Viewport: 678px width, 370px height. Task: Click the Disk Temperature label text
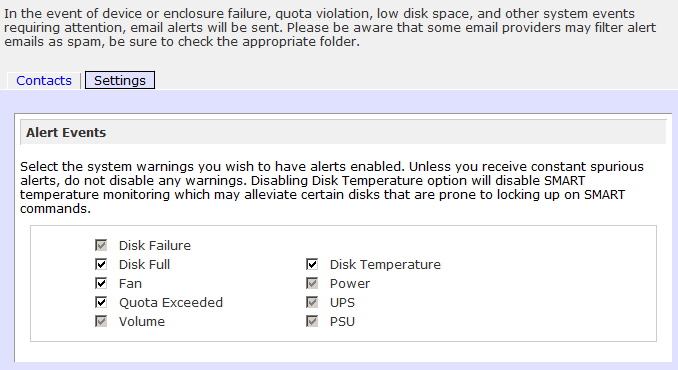pos(385,265)
